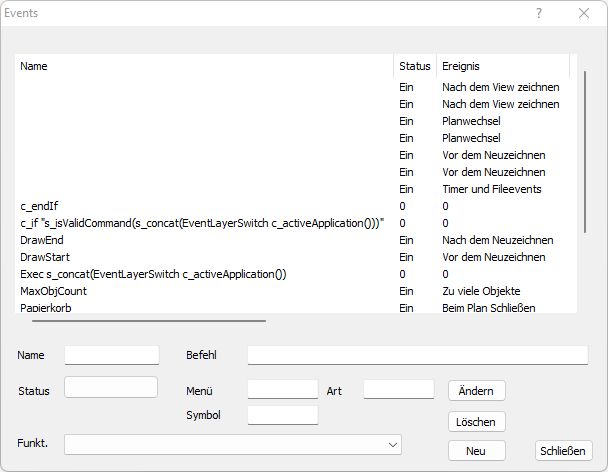Click into the Befehl text field
The width and height of the screenshot is (608, 472).
pos(417,355)
